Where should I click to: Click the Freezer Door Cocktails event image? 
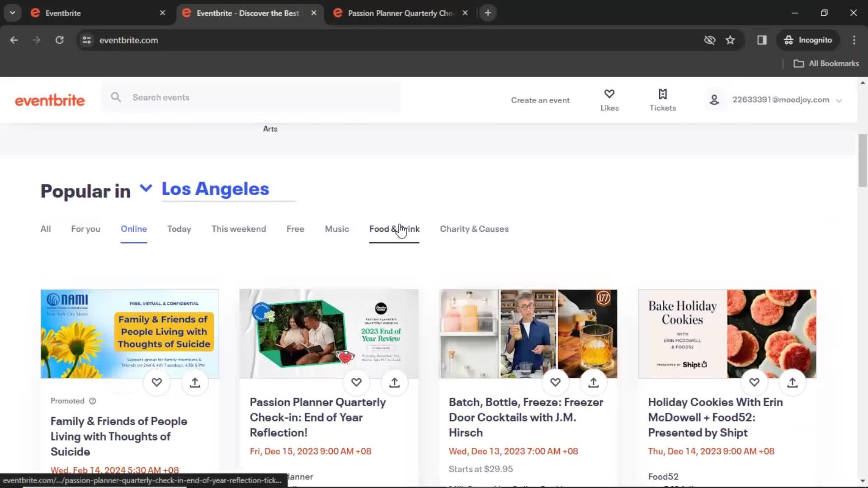pyautogui.click(x=528, y=334)
